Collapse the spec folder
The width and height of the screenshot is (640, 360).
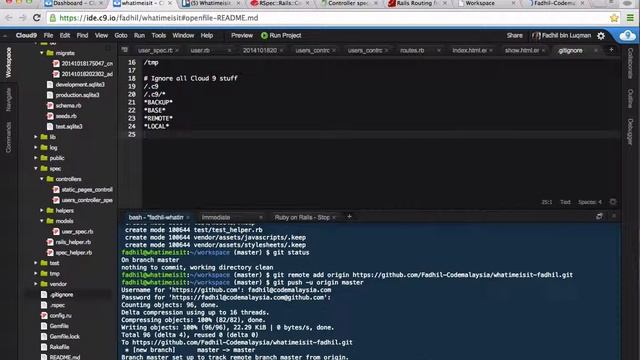(36, 169)
